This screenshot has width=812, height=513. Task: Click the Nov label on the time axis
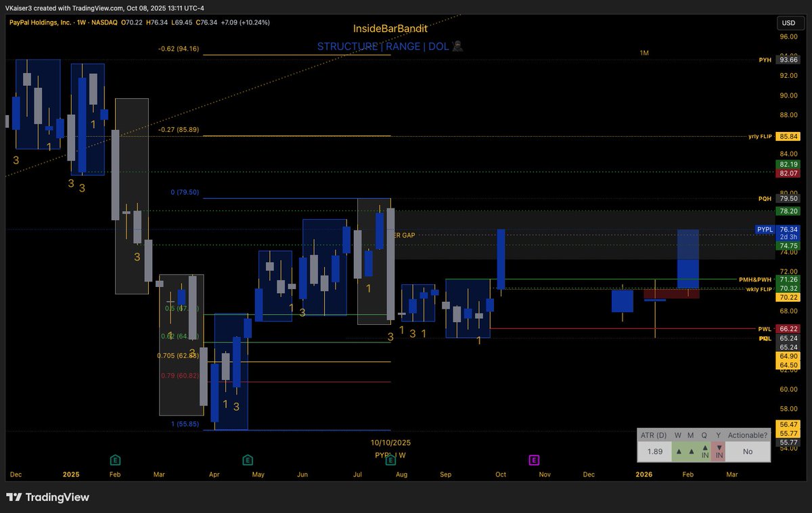(x=545, y=475)
